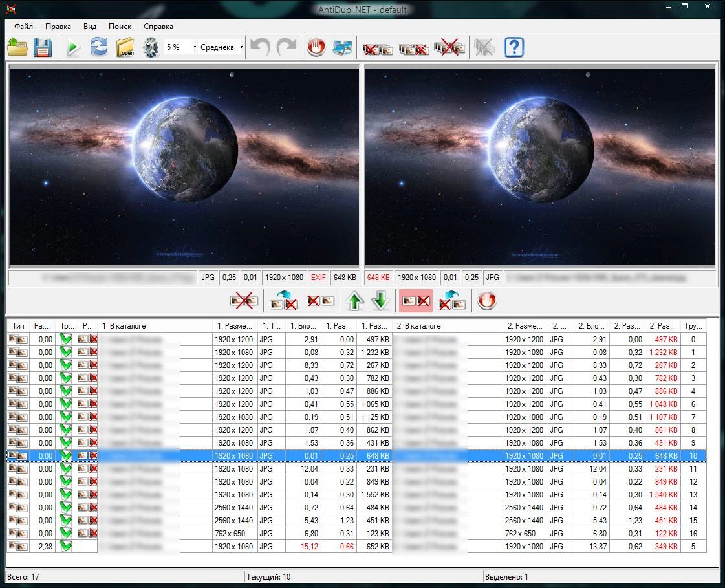Delete both images for selected results in the top toolbar
The width and height of the screenshot is (725, 588).
coord(449,47)
